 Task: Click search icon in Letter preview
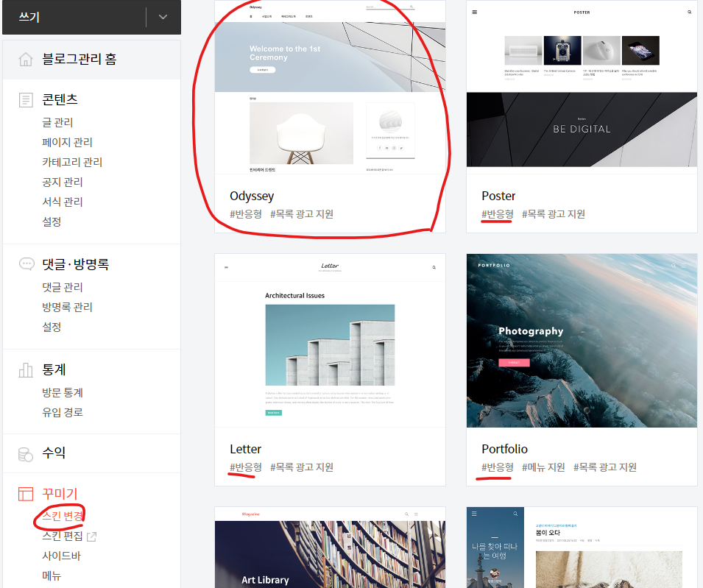click(434, 267)
